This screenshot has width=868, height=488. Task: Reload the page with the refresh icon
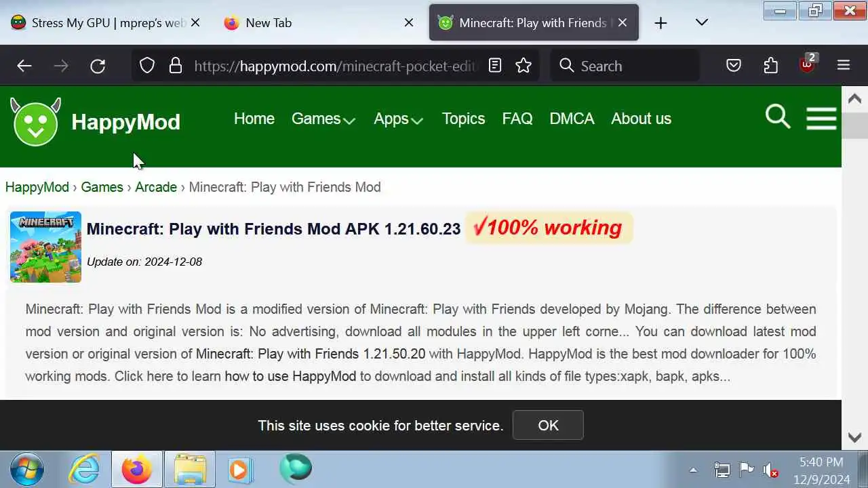[98, 66]
